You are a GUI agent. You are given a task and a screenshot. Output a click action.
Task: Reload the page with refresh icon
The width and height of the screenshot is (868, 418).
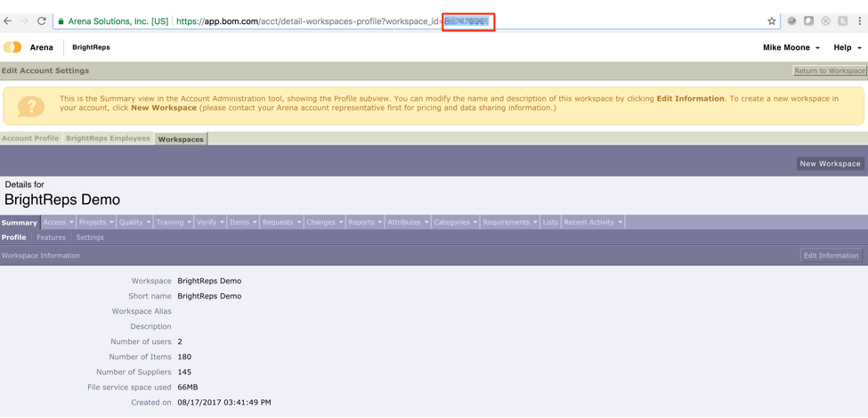41,21
